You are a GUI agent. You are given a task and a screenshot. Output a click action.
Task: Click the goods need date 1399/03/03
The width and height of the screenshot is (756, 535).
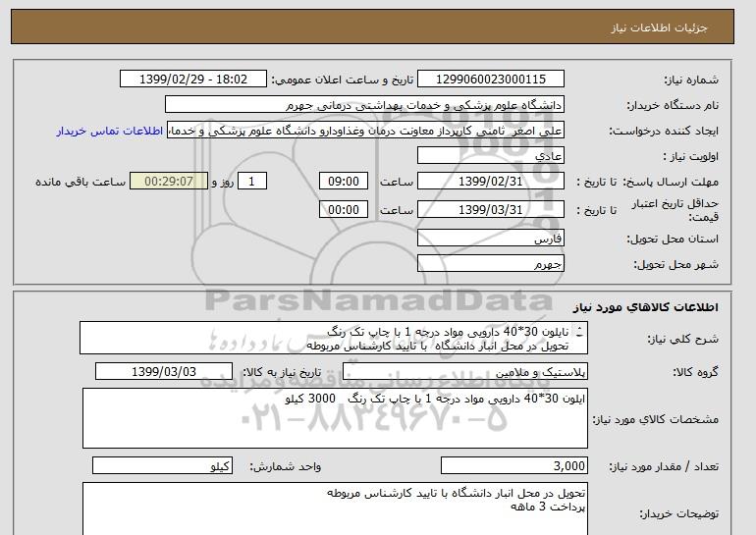tap(164, 372)
